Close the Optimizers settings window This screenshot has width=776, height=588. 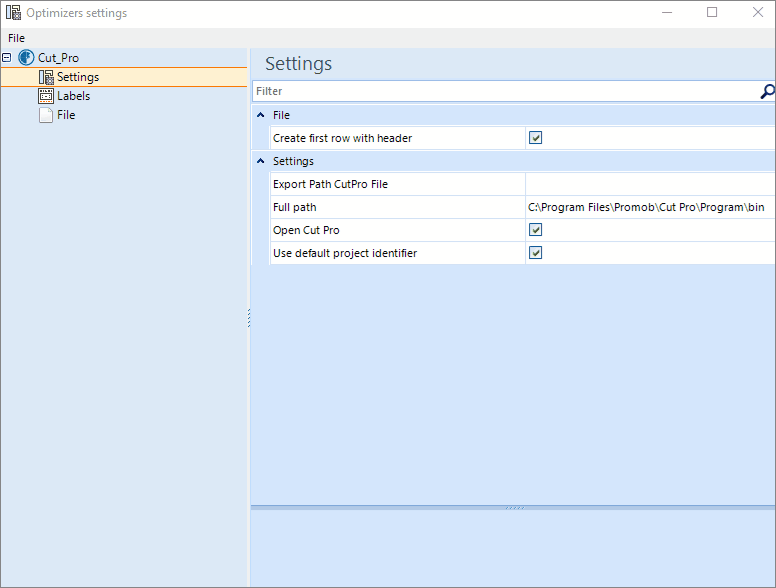coord(758,12)
